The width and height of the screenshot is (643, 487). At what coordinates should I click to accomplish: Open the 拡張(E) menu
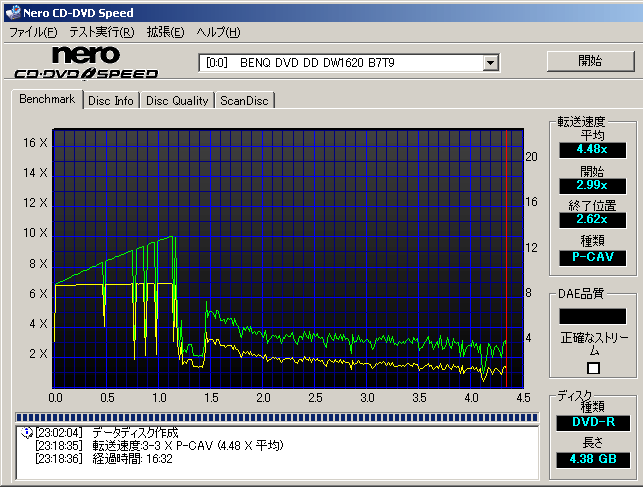click(x=166, y=32)
